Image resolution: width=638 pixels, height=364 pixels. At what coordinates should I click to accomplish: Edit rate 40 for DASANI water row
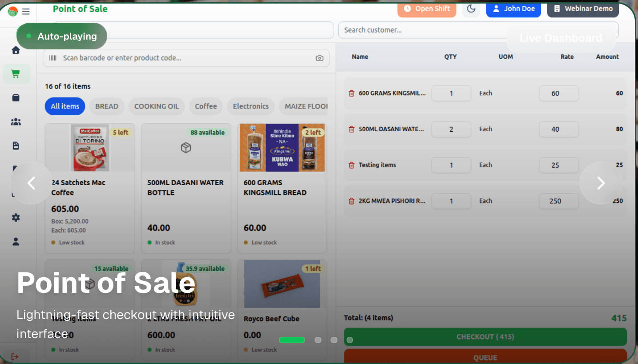(x=559, y=129)
